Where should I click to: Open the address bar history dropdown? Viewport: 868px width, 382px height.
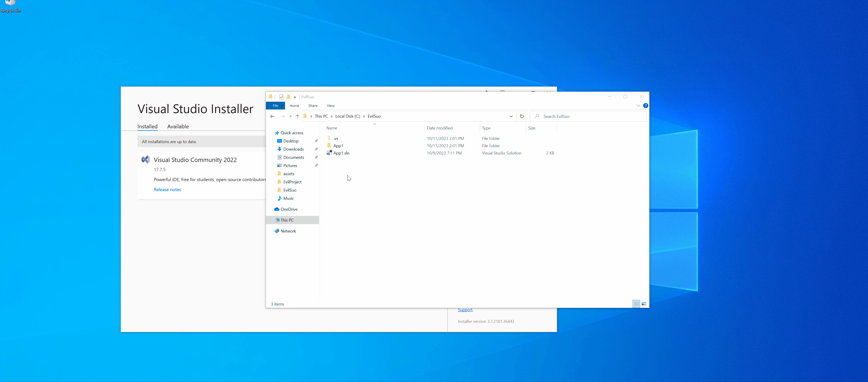511,116
